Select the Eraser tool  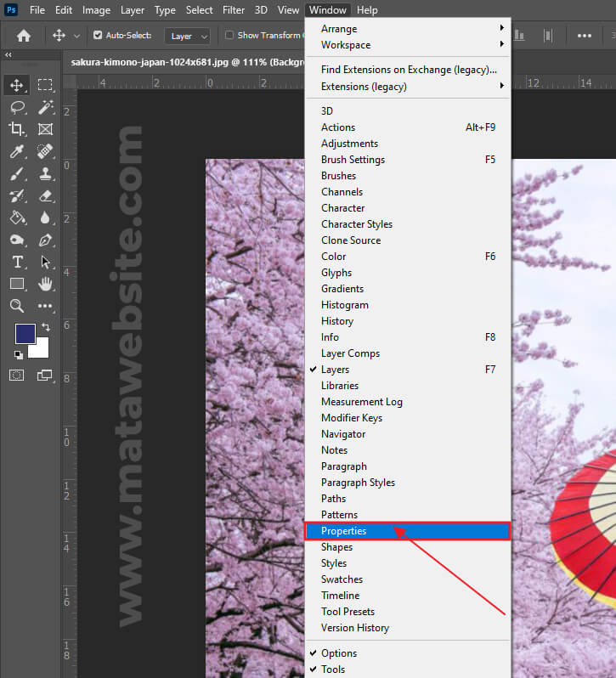pos(46,195)
